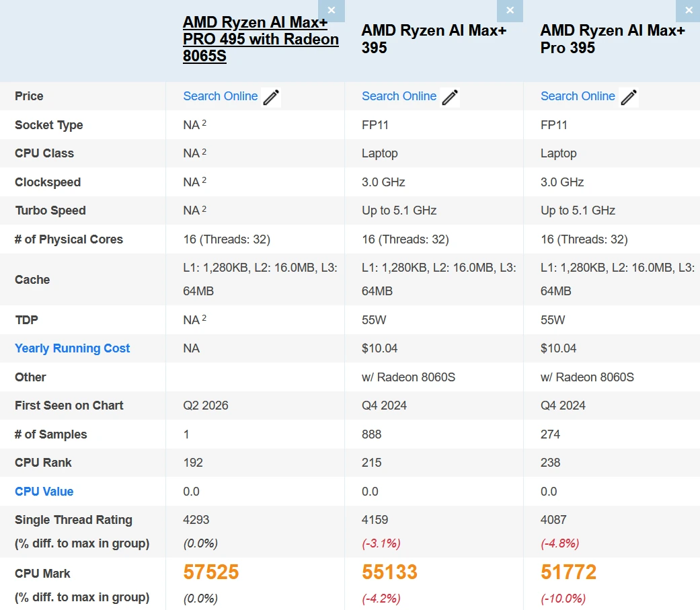Open the CPU Value link
This screenshot has width=700, height=610.
click(x=44, y=491)
